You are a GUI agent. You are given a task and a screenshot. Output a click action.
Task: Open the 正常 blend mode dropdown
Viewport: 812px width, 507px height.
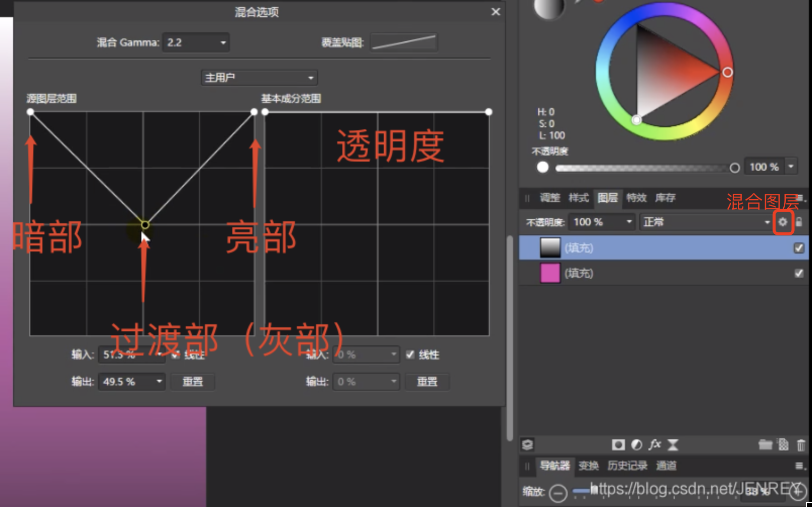[x=706, y=222]
